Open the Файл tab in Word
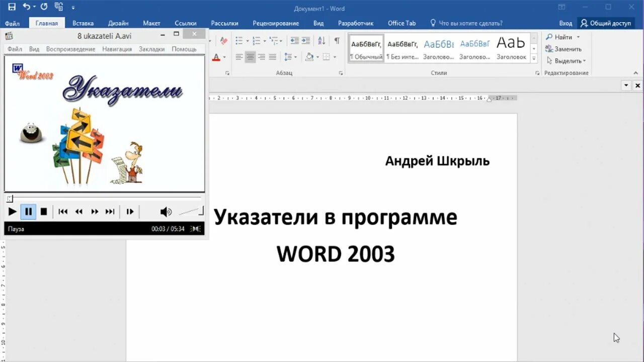 tap(13, 23)
